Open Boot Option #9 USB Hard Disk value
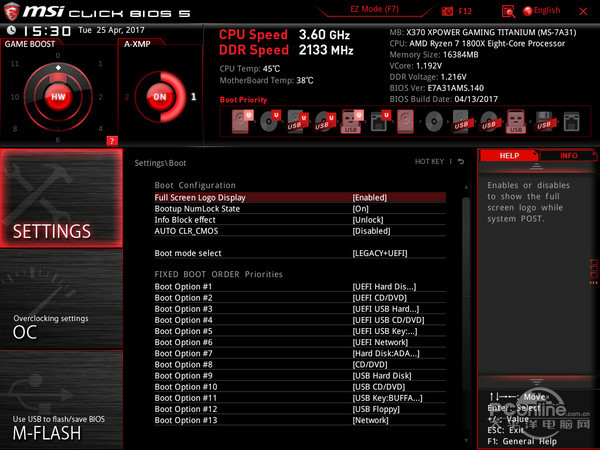The image size is (600, 450). [382, 375]
